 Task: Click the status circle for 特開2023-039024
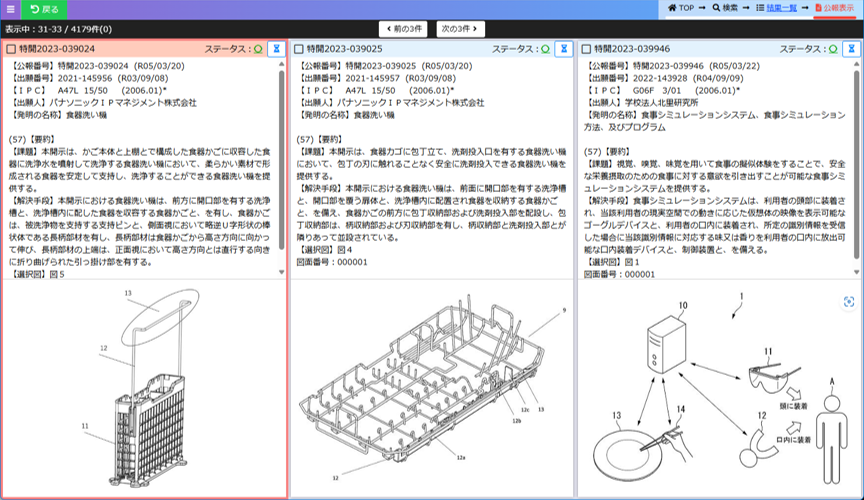(x=258, y=49)
